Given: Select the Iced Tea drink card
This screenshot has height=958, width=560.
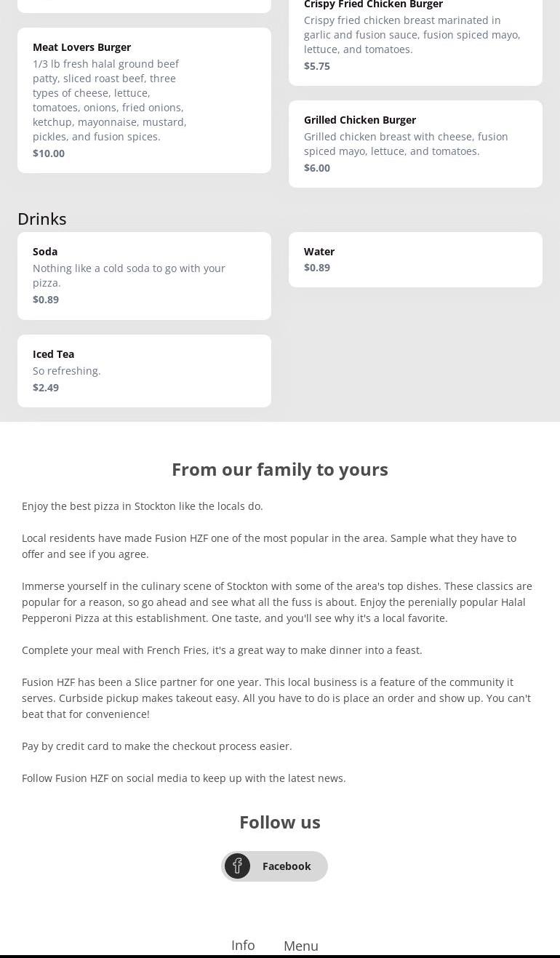Looking at the screenshot, I should tap(144, 371).
